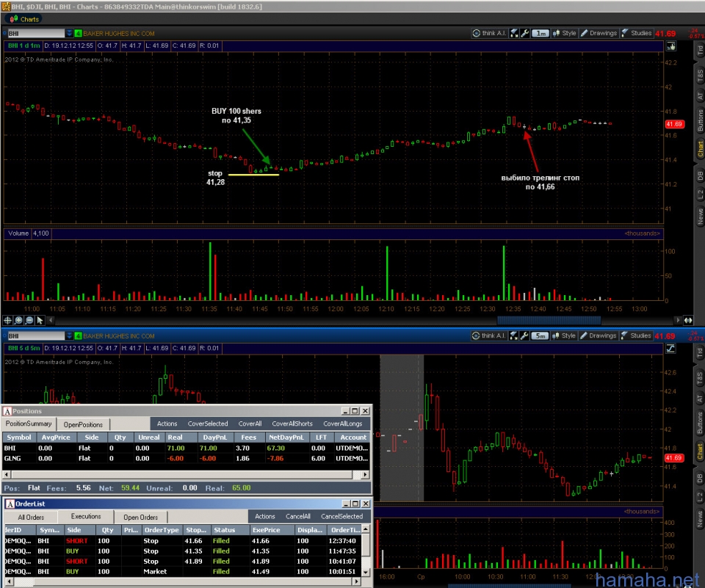Switch to Open Orders tab

pos(141,518)
